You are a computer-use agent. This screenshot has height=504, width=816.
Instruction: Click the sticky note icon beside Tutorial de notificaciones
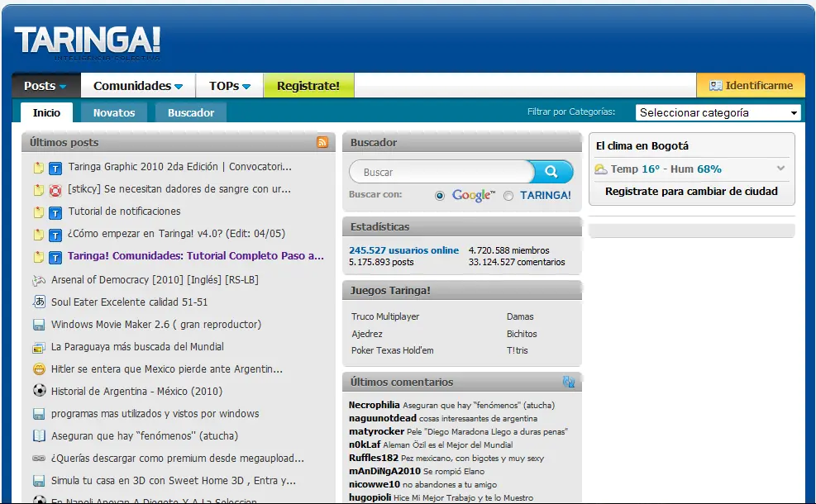(39, 212)
